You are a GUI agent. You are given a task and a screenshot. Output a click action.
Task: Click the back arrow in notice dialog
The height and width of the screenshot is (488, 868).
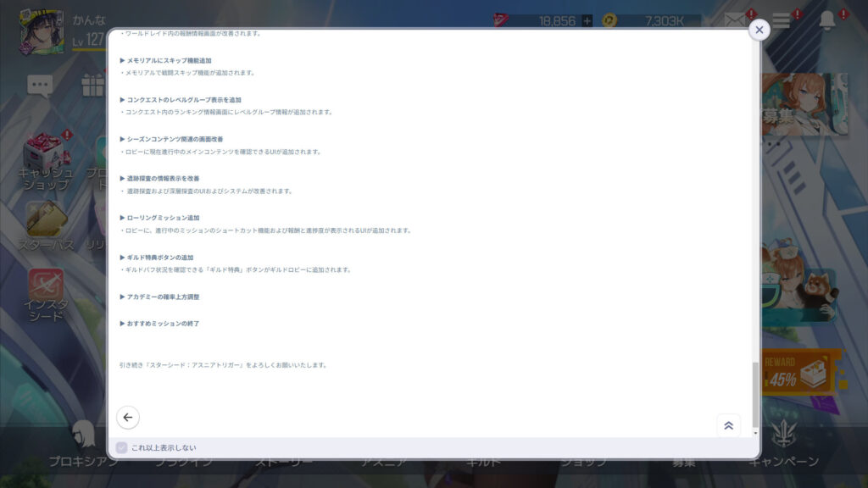(x=128, y=417)
